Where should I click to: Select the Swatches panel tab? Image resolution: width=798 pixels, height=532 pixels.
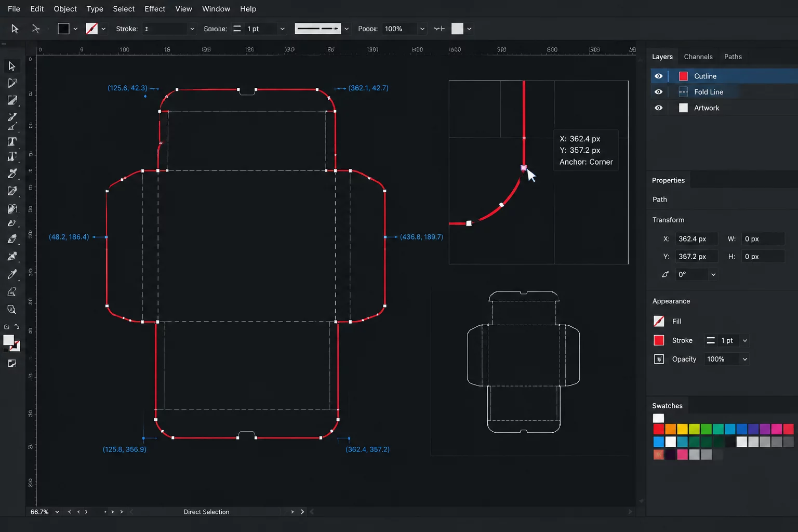pyautogui.click(x=667, y=406)
